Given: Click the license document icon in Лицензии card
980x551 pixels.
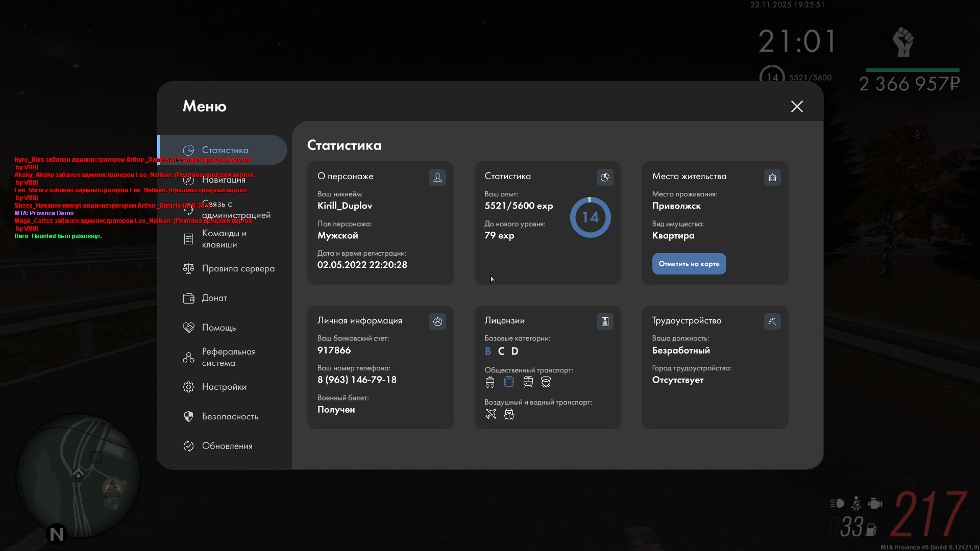Looking at the screenshot, I should pos(605,321).
